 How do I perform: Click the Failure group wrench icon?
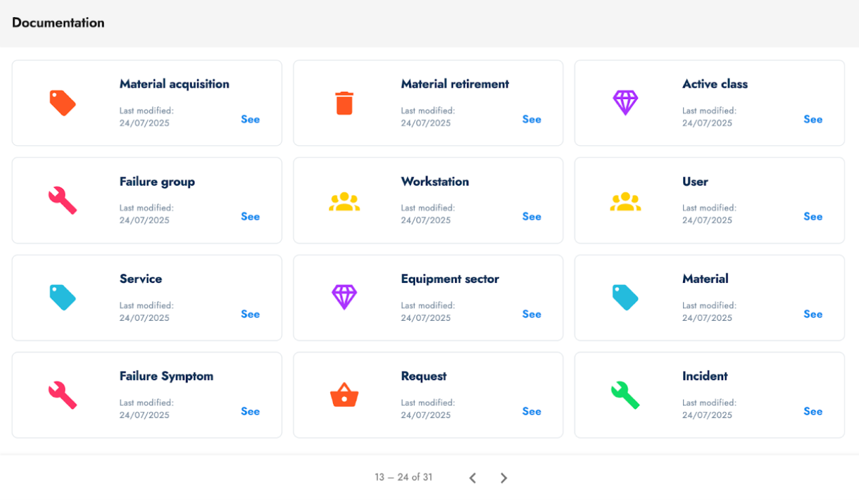coord(62,200)
